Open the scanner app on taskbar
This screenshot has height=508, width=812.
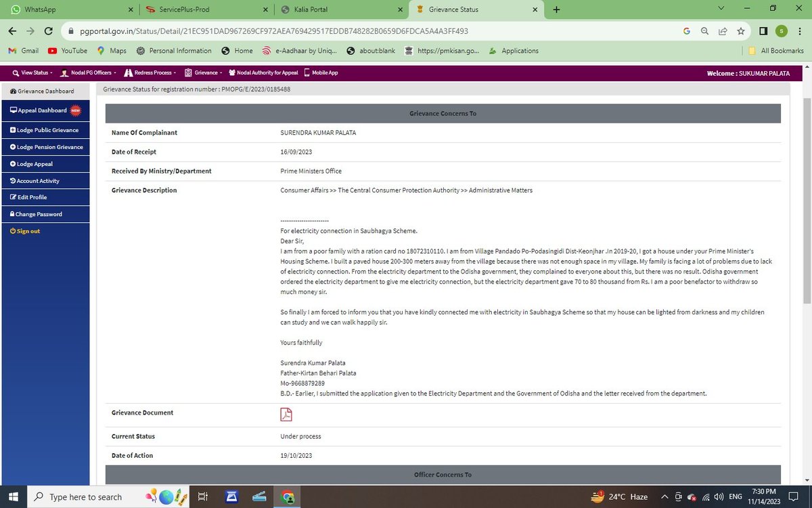tap(260, 496)
